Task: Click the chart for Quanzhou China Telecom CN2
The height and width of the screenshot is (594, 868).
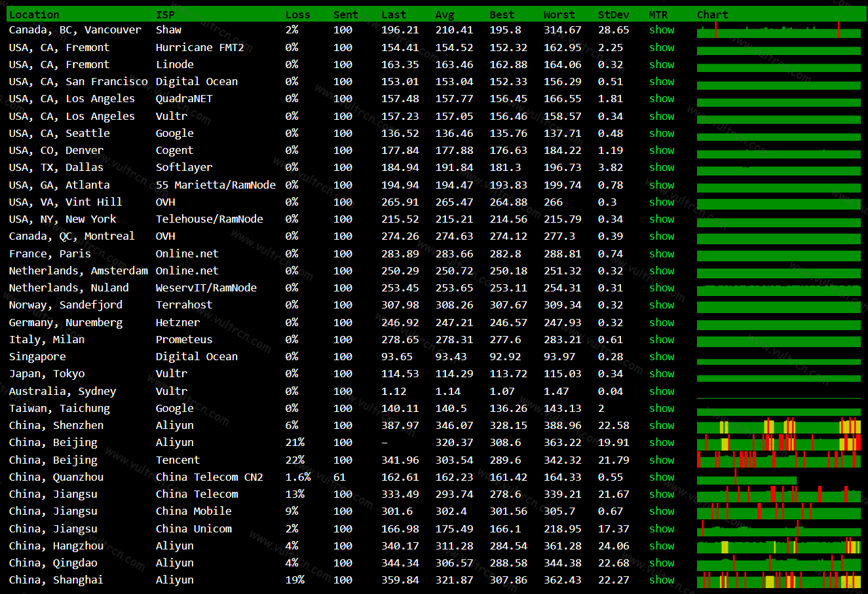Action: tap(747, 477)
